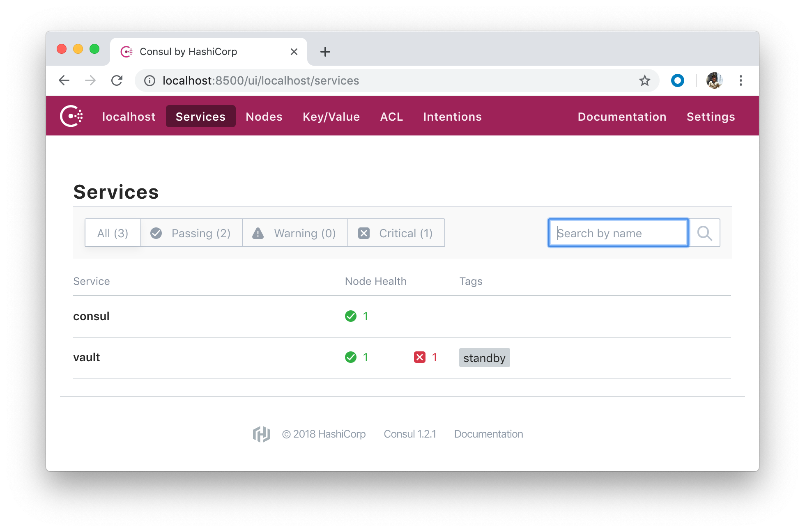This screenshot has height=532, width=805.
Task: Bookmark this page with the star icon
Action: coord(645,80)
